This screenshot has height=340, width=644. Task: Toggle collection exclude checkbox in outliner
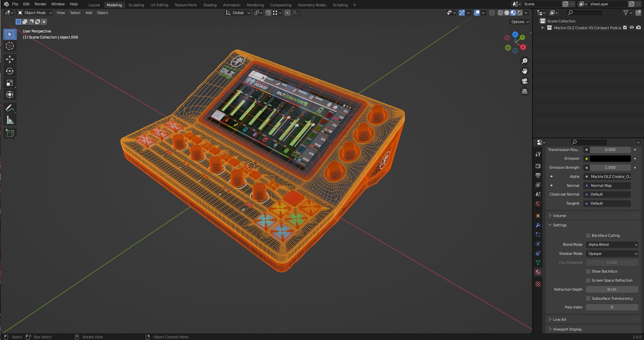pyautogui.click(x=625, y=28)
